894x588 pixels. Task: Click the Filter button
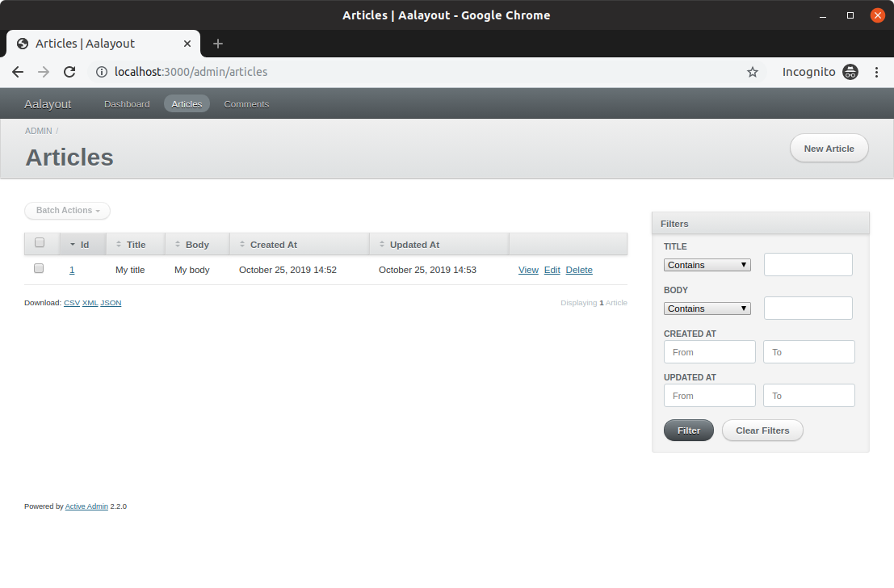tap(689, 430)
